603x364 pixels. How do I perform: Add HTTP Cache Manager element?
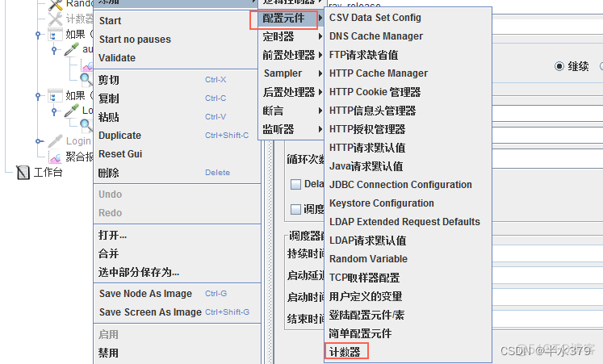pos(408,73)
